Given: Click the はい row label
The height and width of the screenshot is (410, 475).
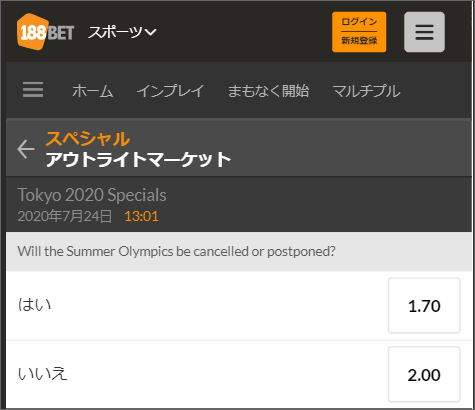Looking at the screenshot, I should (x=35, y=305).
